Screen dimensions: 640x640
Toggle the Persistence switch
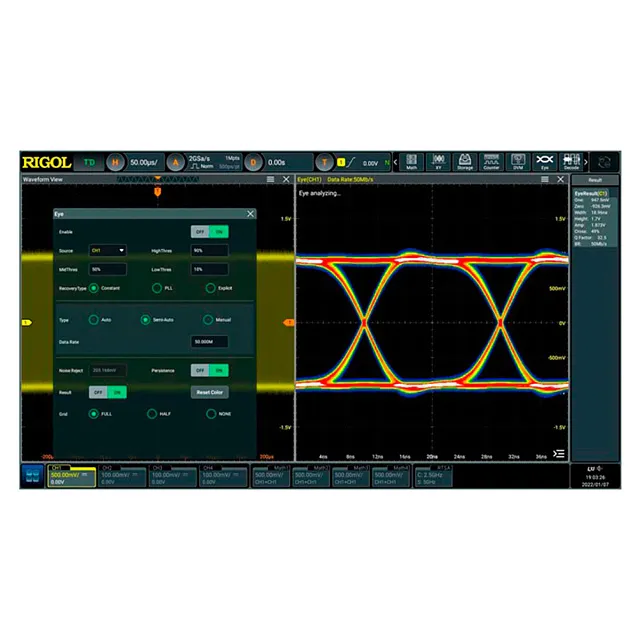(x=211, y=369)
